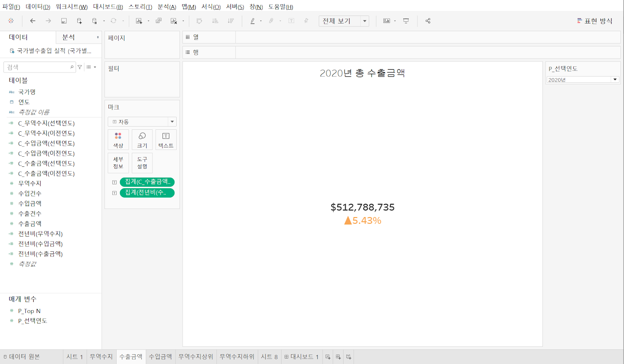Click the swap rows and columns icon
The height and width of the screenshot is (364, 624).
point(199,21)
